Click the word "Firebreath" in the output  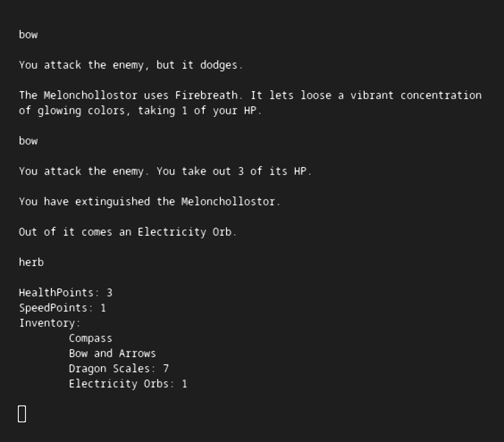[206, 96]
